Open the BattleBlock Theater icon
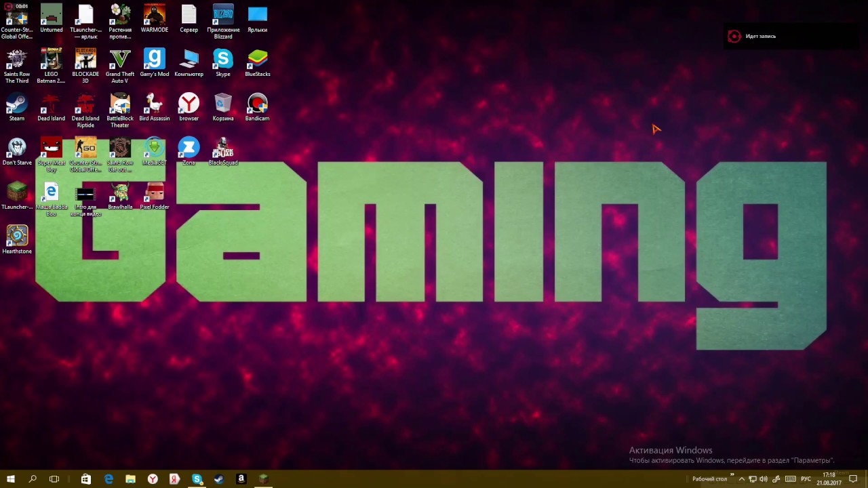 pos(120,110)
